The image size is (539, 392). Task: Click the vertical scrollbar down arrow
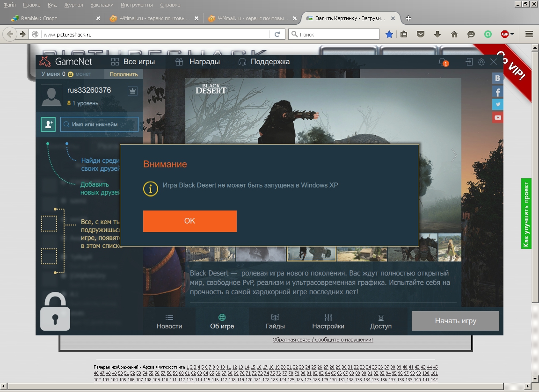[535, 378]
